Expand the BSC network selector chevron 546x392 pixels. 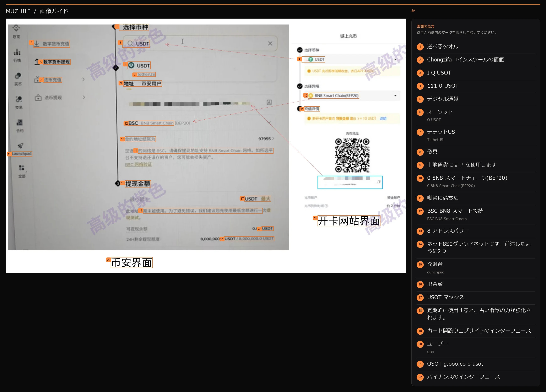tap(269, 122)
